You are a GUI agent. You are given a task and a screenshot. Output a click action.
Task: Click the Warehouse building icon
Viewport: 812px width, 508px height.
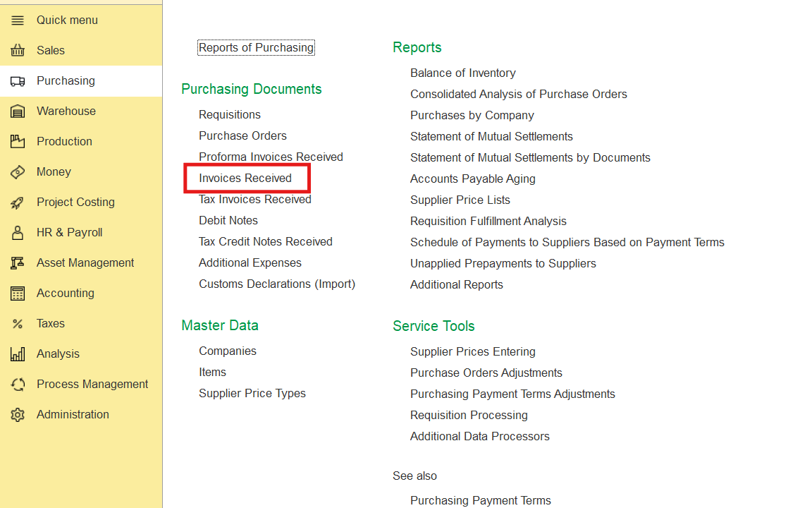pos(18,111)
